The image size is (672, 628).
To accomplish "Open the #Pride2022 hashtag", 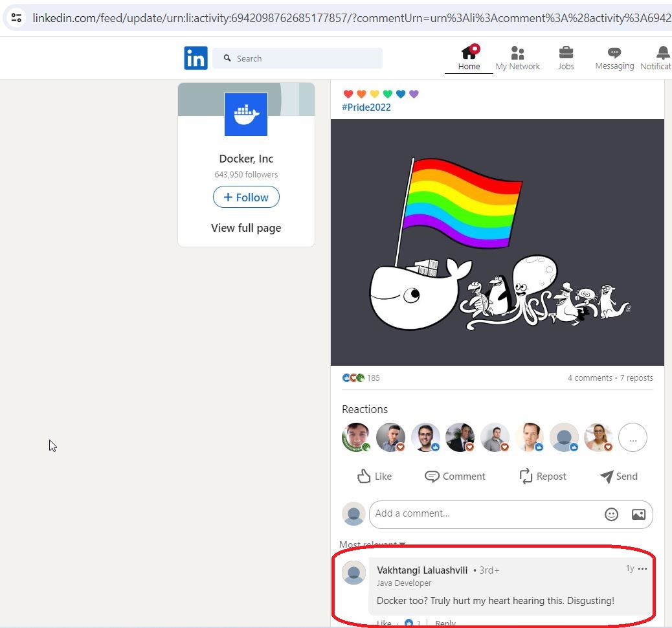I will 366,107.
